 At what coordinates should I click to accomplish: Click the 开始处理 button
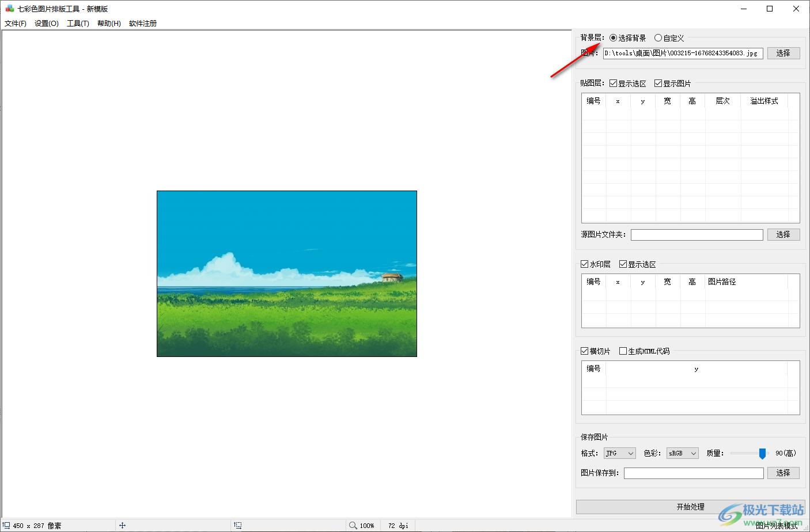690,507
